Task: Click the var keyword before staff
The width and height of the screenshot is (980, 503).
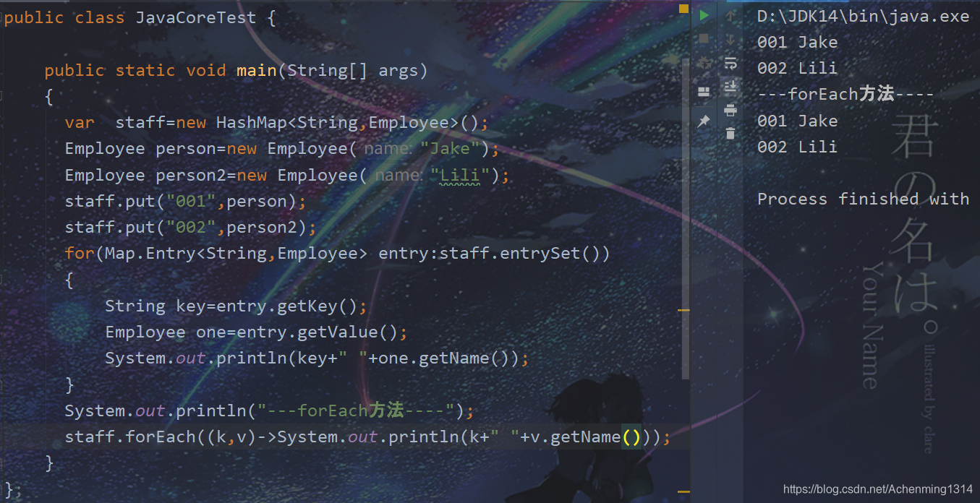Action: (80, 123)
